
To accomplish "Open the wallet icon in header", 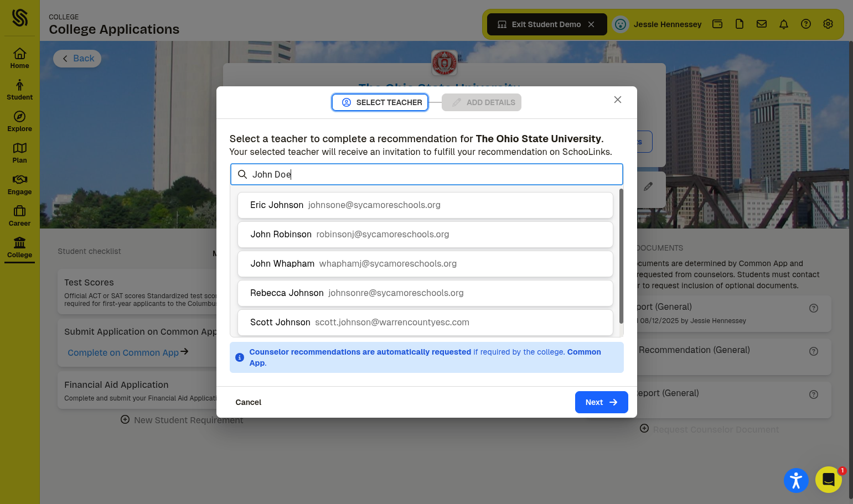I will point(717,24).
